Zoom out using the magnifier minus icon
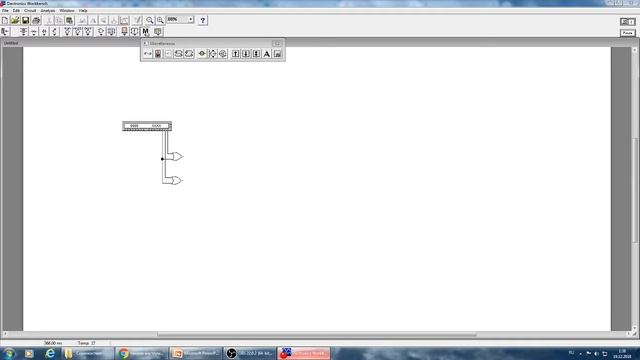Image resolution: width=640 pixels, height=360 pixels. coord(150,20)
